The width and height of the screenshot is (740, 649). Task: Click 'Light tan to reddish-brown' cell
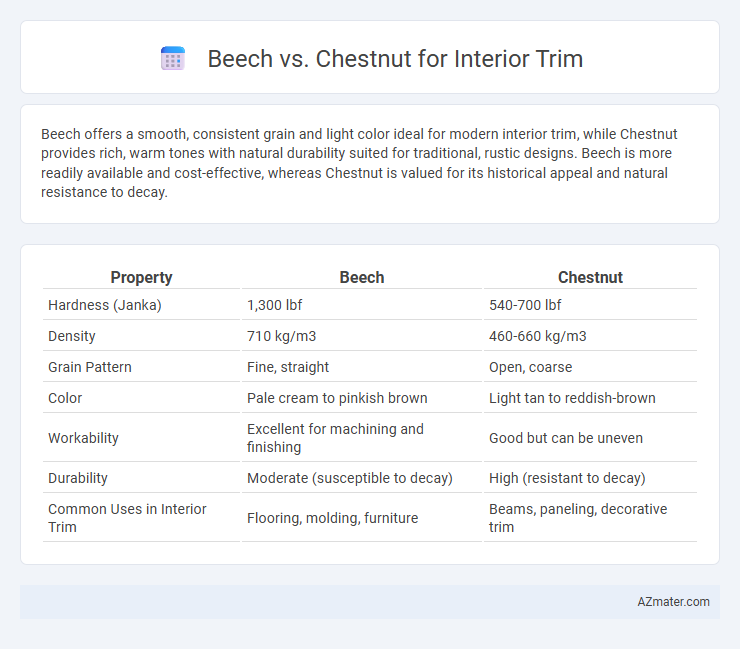572,398
